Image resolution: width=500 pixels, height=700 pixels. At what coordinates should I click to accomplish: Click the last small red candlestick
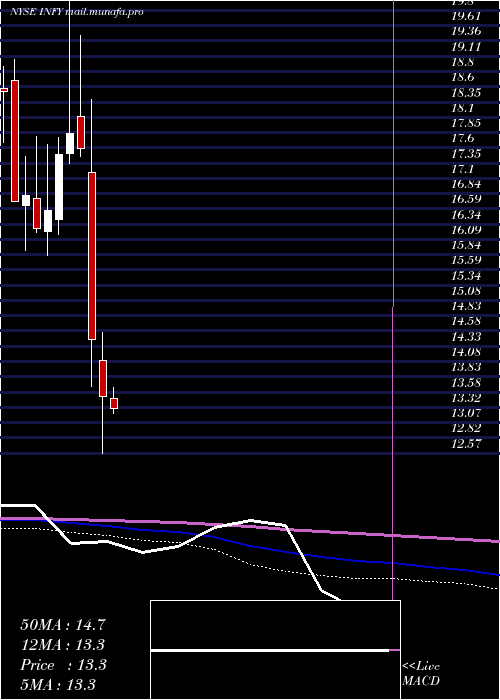114,403
